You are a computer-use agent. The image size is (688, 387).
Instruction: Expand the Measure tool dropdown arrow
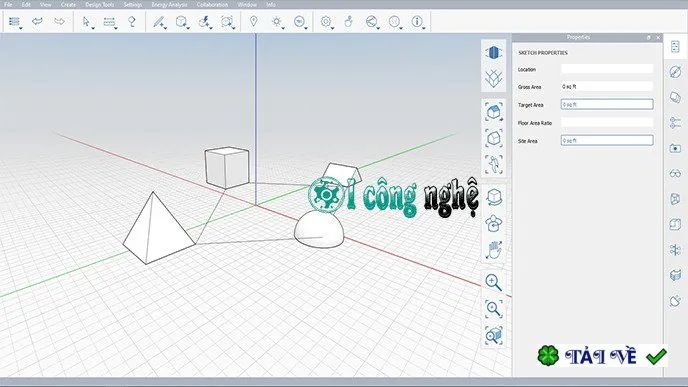tap(116, 28)
